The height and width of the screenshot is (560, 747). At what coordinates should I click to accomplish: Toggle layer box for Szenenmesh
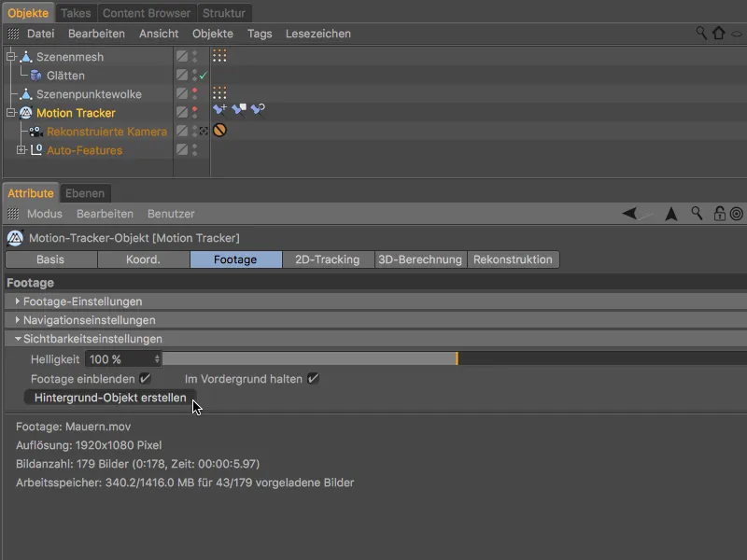click(x=182, y=56)
